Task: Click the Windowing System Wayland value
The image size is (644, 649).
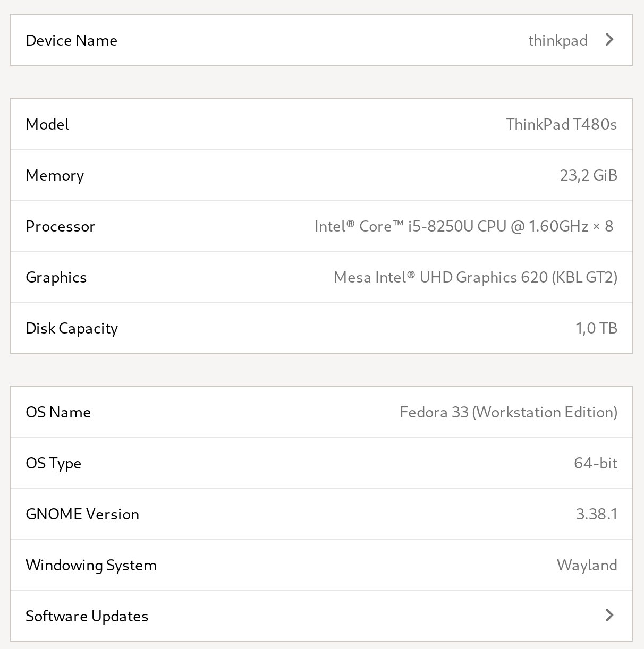Action: (587, 566)
